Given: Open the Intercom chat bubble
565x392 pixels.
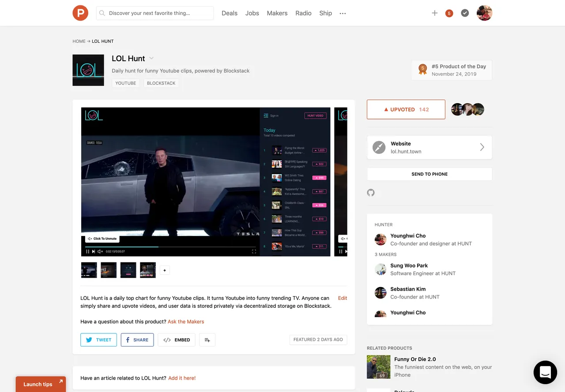Looking at the screenshot, I should coord(545,372).
